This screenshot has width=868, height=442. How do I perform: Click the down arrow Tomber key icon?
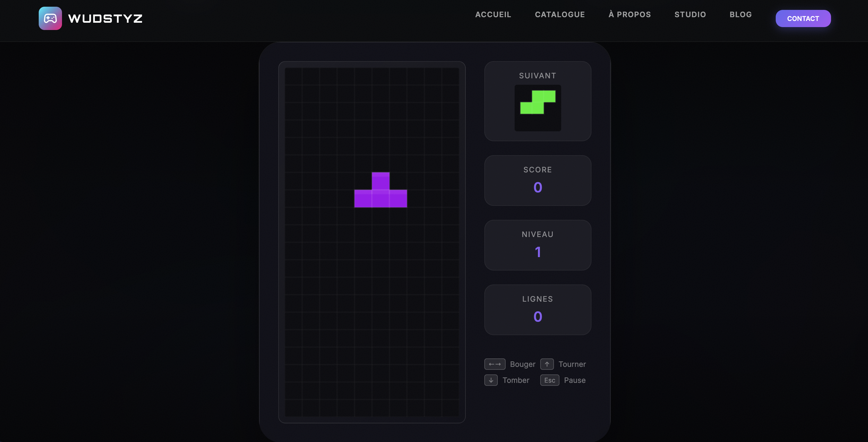coord(491,380)
